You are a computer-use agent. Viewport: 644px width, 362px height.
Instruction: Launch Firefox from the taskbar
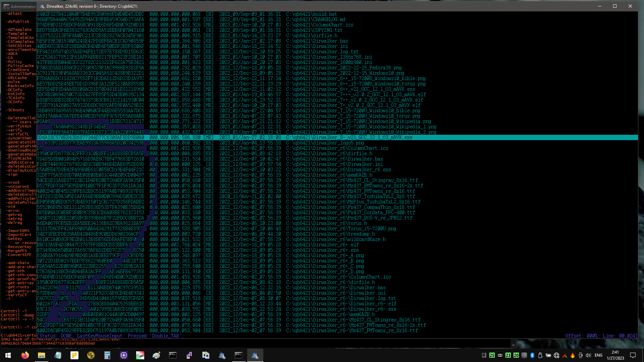25,355
